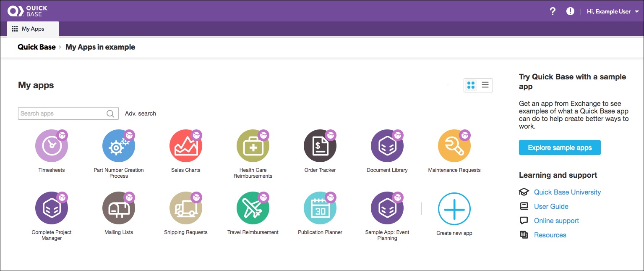Click the Mailing Lists label text
644x271 pixels.
point(119,232)
